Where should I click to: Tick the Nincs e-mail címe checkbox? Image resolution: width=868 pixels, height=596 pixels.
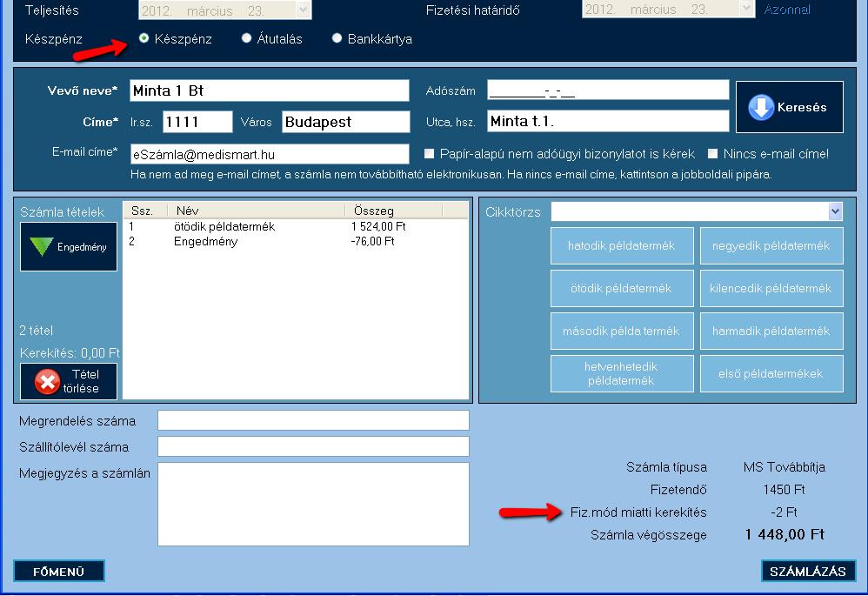point(712,153)
